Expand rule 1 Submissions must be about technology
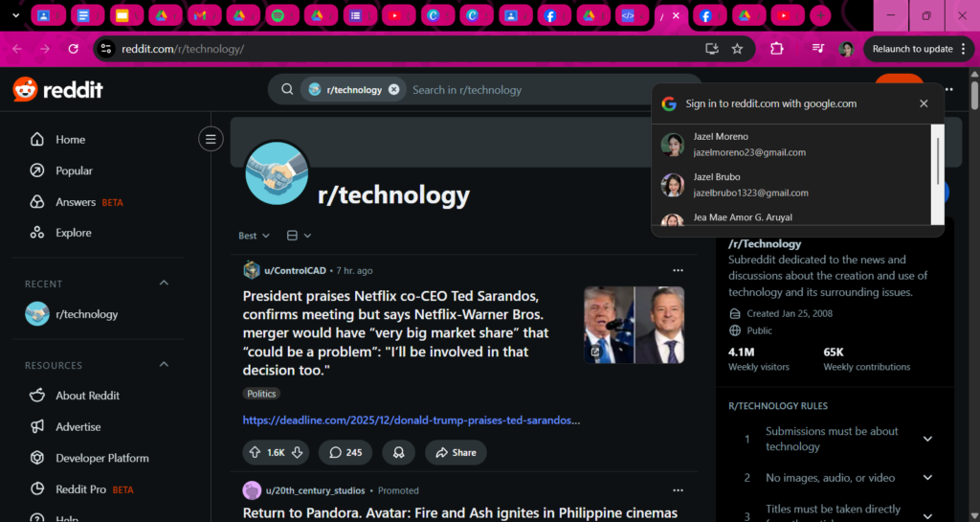Viewport: 980px width, 522px height. 926,439
